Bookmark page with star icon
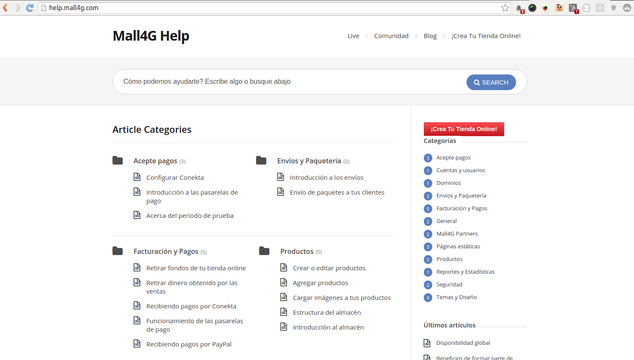Image resolution: width=634 pixels, height=360 pixels. pyautogui.click(x=505, y=8)
